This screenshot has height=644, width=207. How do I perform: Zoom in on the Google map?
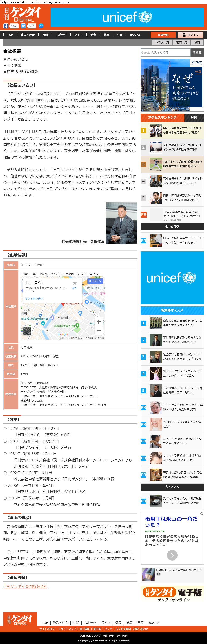(x=99, y=321)
